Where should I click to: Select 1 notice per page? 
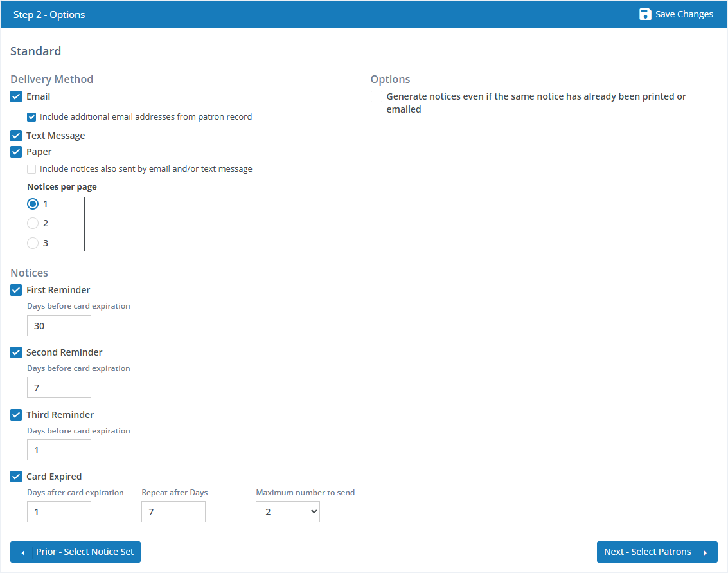point(33,204)
